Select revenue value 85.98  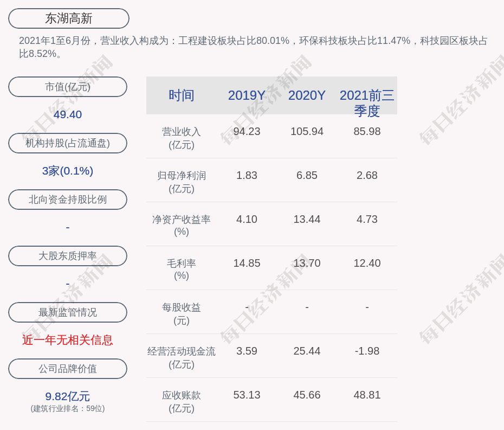367,132
